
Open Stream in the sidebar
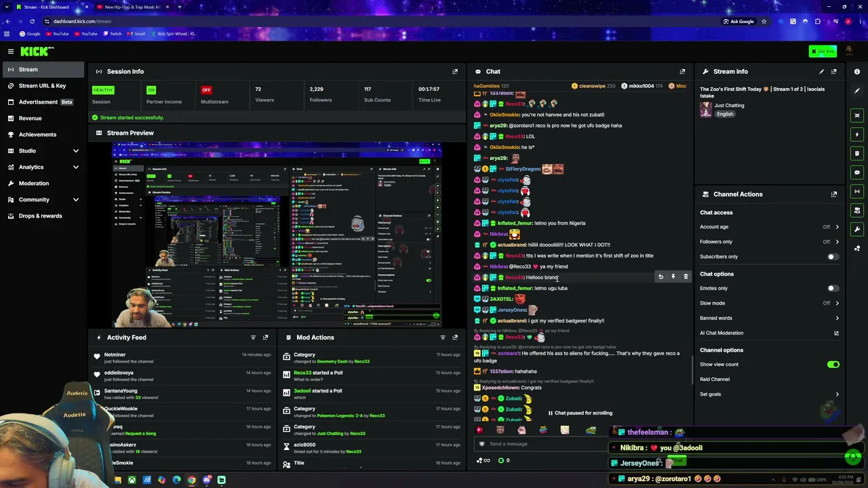pyautogui.click(x=43, y=69)
